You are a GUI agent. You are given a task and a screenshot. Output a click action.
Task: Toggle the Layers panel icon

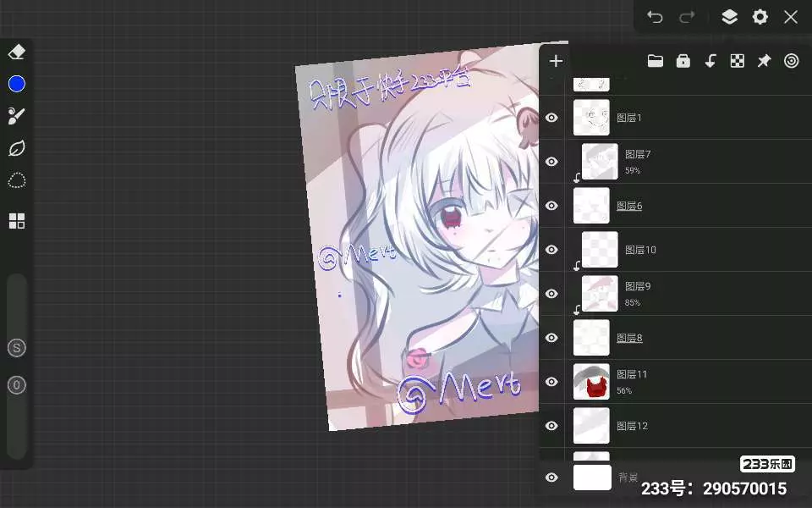[x=729, y=17]
